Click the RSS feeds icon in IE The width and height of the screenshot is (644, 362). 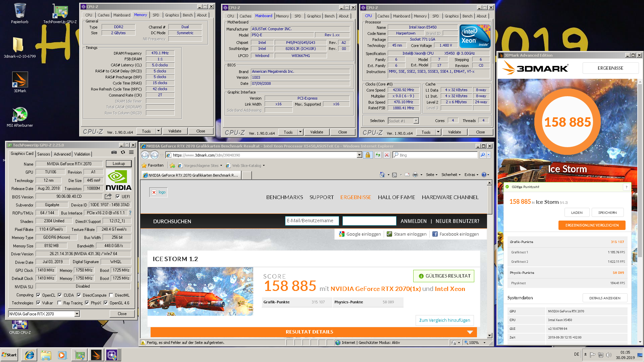[x=394, y=175]
